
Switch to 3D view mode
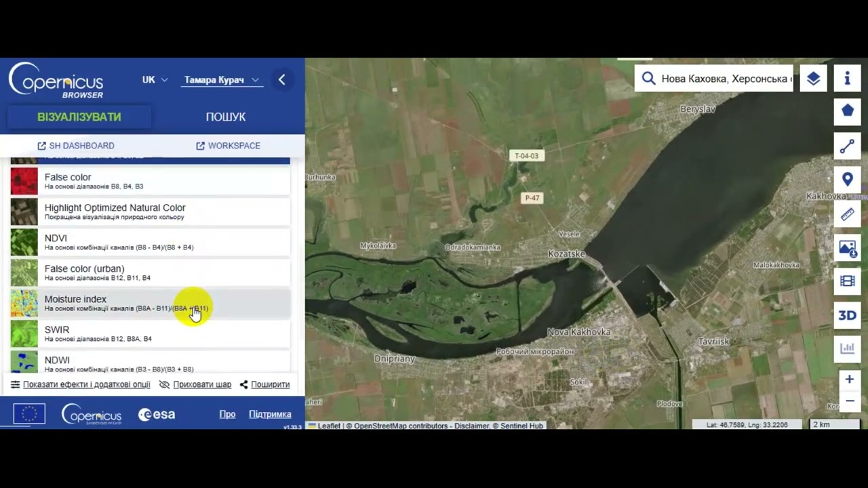pos(847,315)
